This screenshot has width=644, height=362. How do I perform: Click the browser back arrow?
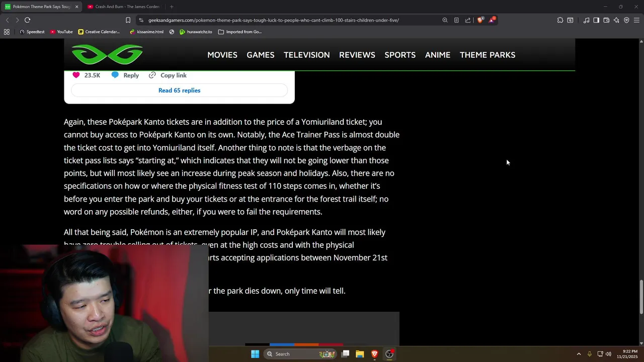click(x=7, y=20)
